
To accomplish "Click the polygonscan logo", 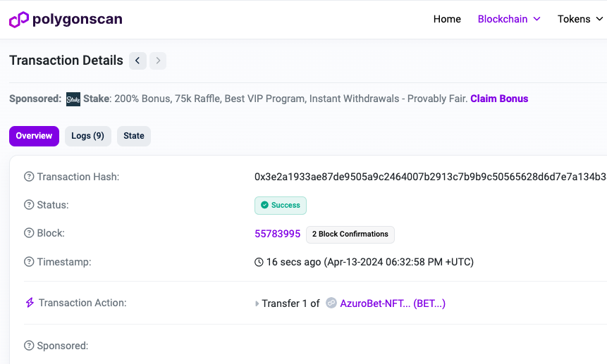I will (x=66, y=19).
